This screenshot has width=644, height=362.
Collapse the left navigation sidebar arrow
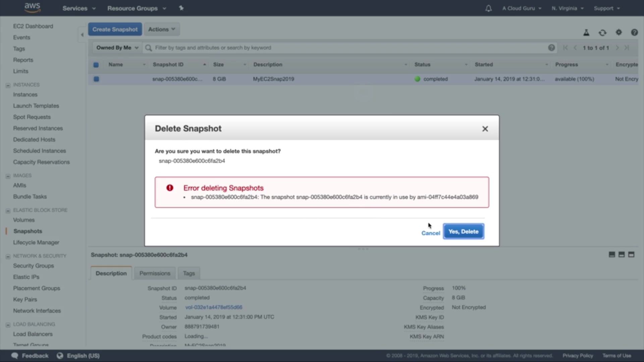pyautogui.click(x=82, y=35)
